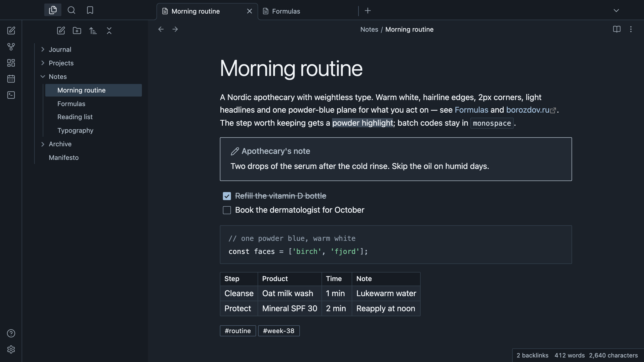
Task: Open the help icon
Action: click(11, 333)
